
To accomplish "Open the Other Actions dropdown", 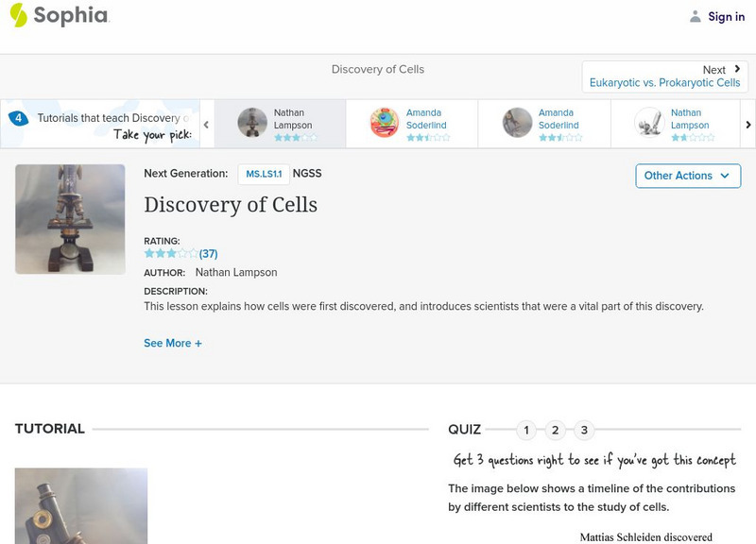I will pyautogui.click(x=687, y=176).
